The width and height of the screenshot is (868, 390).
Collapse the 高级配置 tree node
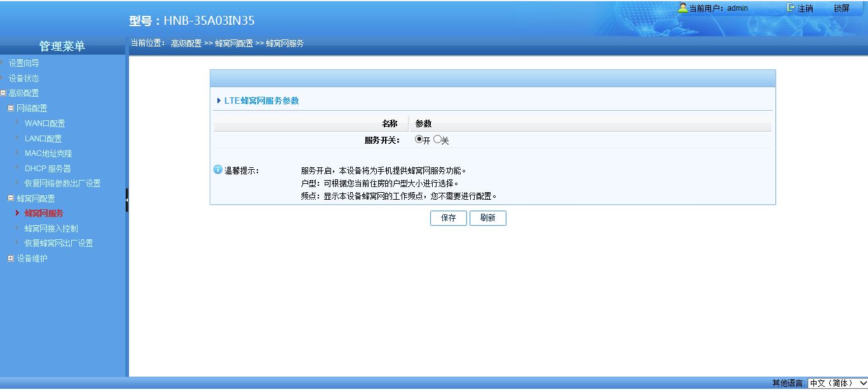pos(3,93)
